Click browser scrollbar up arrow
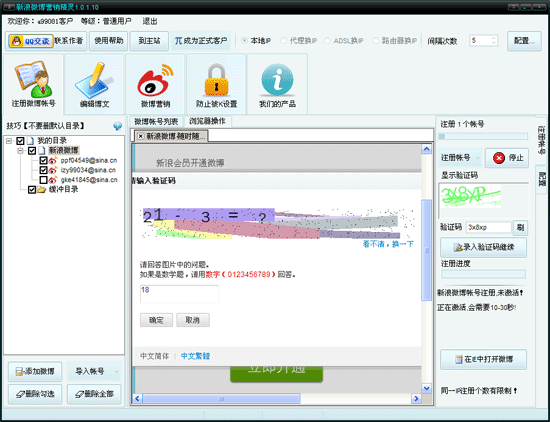This screenshot has width=550, height=422. click(427, 149)
